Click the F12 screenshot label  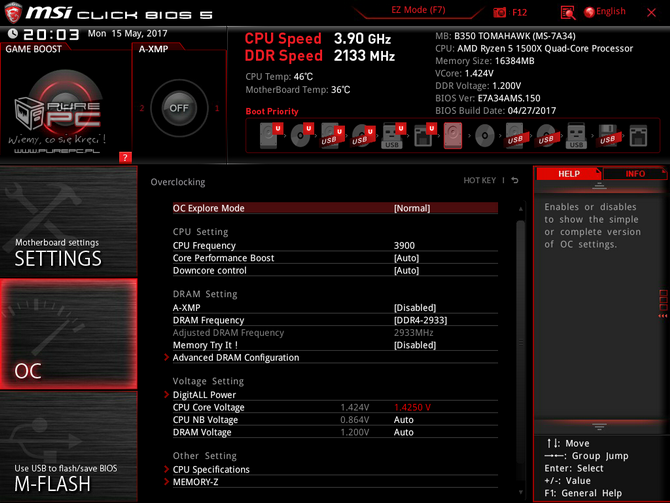coord(519,12)
